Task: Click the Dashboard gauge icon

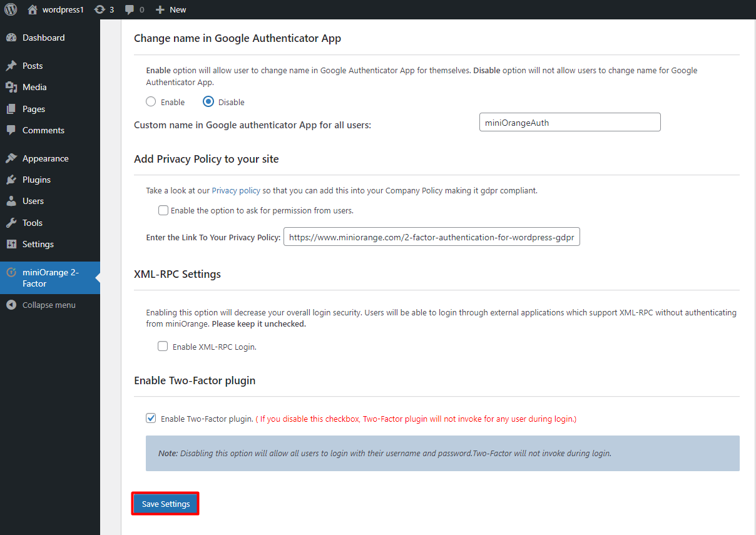Action: 11,38
